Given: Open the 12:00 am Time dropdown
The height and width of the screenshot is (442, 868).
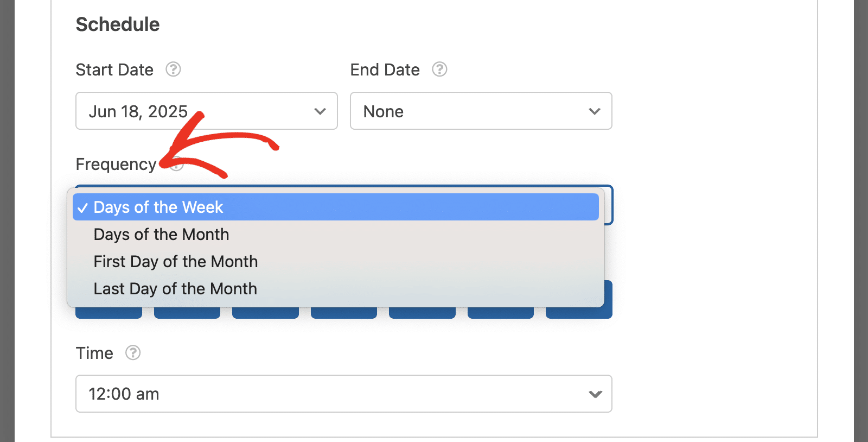Looking at the screenshot, I should [344, 394].
